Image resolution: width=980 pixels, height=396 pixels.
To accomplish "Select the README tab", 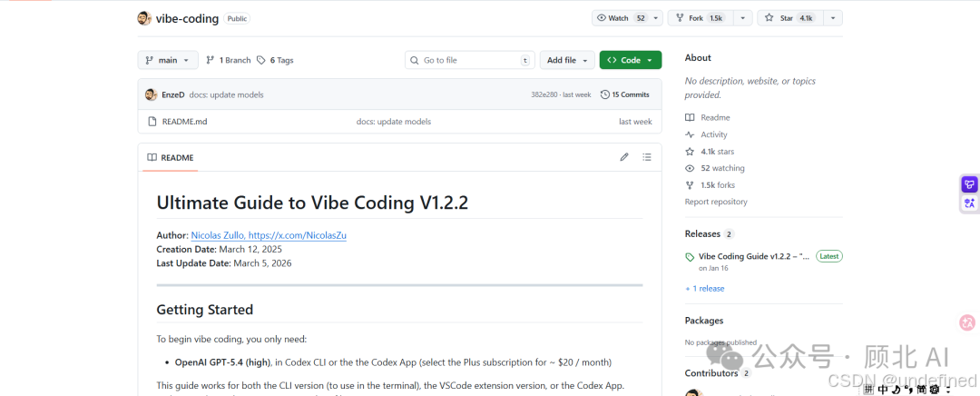I will [x=171, y=158].
